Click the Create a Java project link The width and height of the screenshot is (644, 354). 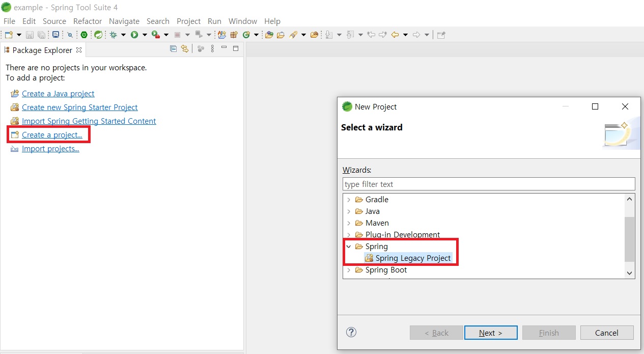(58, 94)
